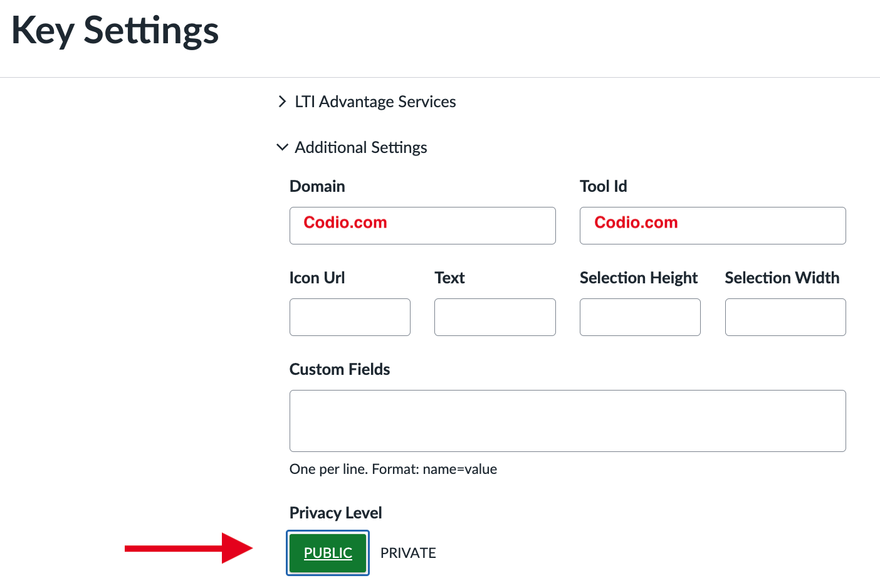This screenshot has height=588, width=880.
Task: Click the Selection Height input box
Action: point(640,317)
